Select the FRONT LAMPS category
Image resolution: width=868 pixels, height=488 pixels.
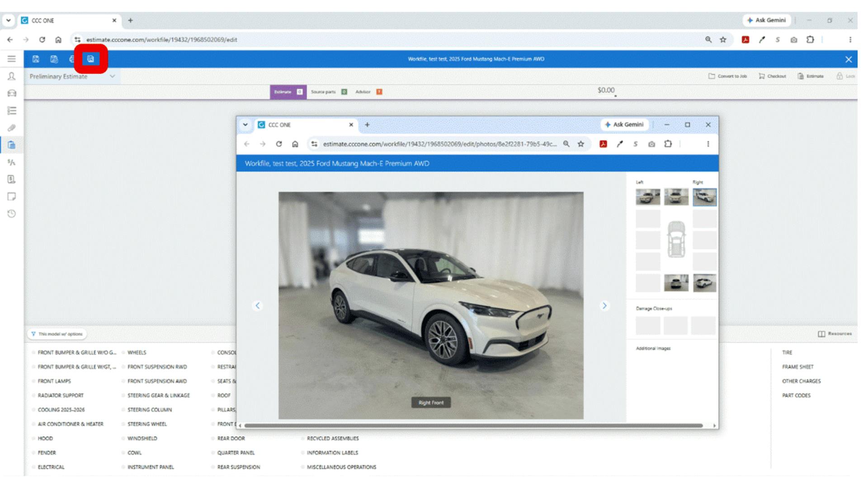[x=54, y=381]
